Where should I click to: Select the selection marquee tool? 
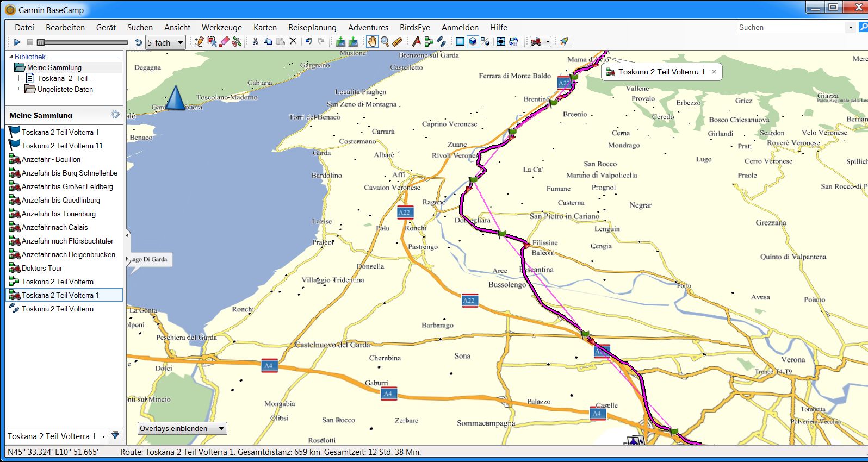click(x=212, y=41)
